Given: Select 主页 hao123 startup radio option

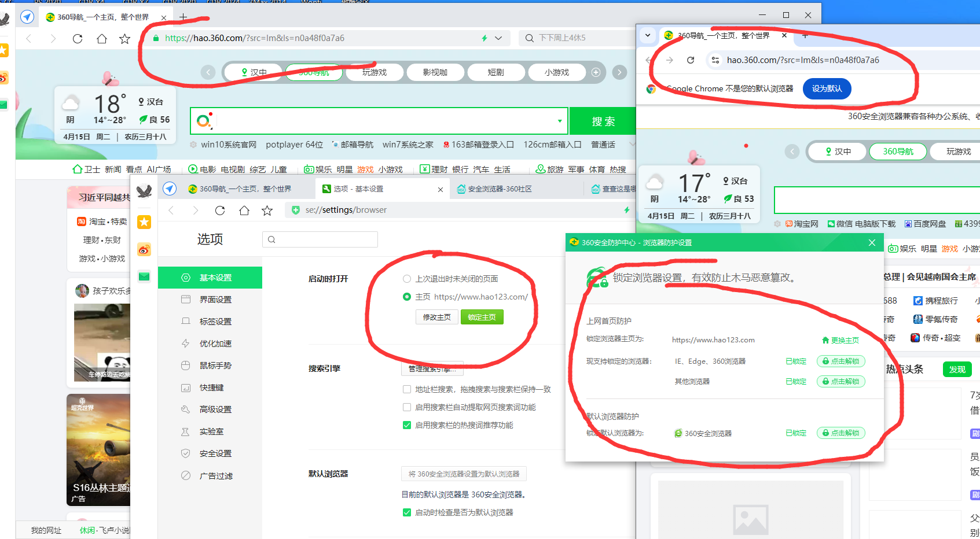Looking at the screenshot, I should [407, 297].
